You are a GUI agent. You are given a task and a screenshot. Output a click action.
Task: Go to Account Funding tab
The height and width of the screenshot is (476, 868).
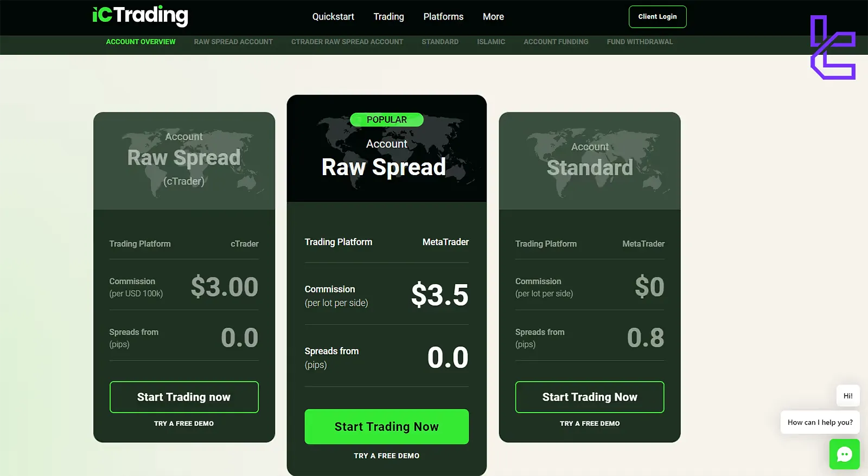pos(556,42)
